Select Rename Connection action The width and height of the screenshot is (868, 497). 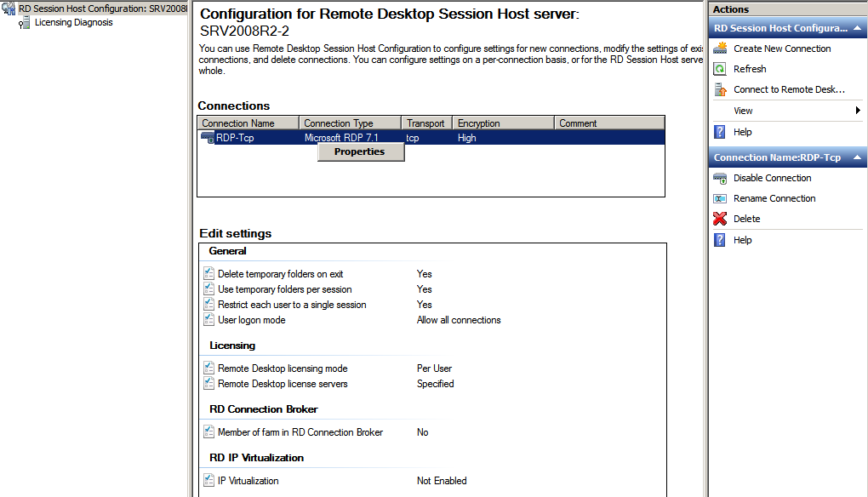[x=774, y=198]
